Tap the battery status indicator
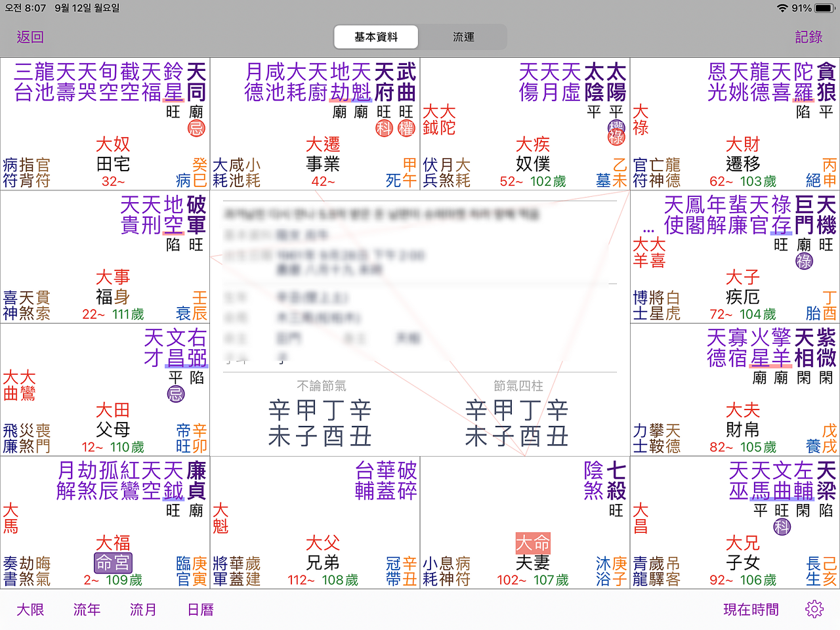Screen dimensions: 840x630 825,8
